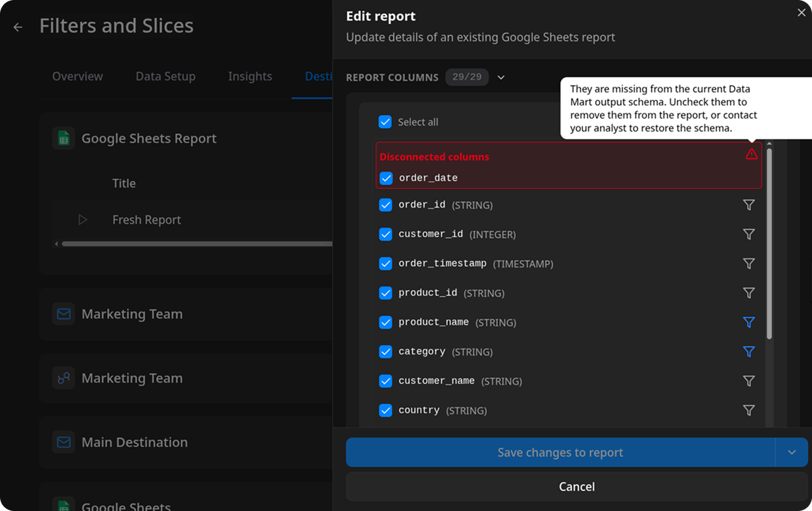The image size is (812, 511).
Task: Uncheck the disconnected order_date column
Action: (386, 178)
